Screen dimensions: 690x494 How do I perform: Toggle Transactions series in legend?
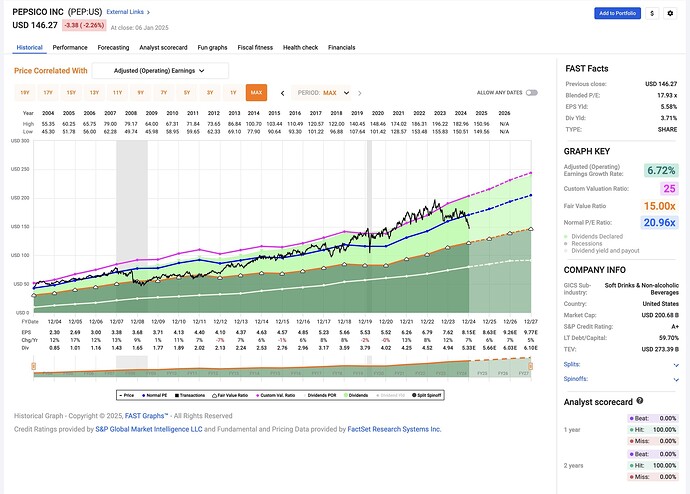[x=190, y=395]
